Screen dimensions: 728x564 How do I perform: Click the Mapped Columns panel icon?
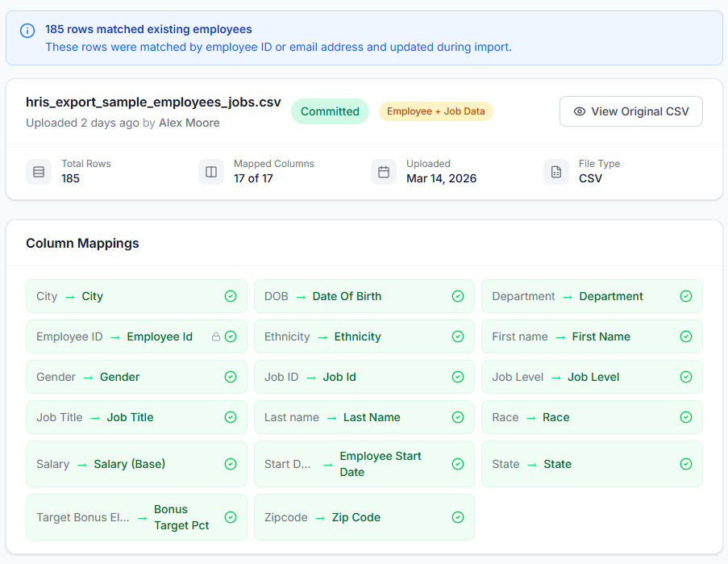click(x=211, y=171)
